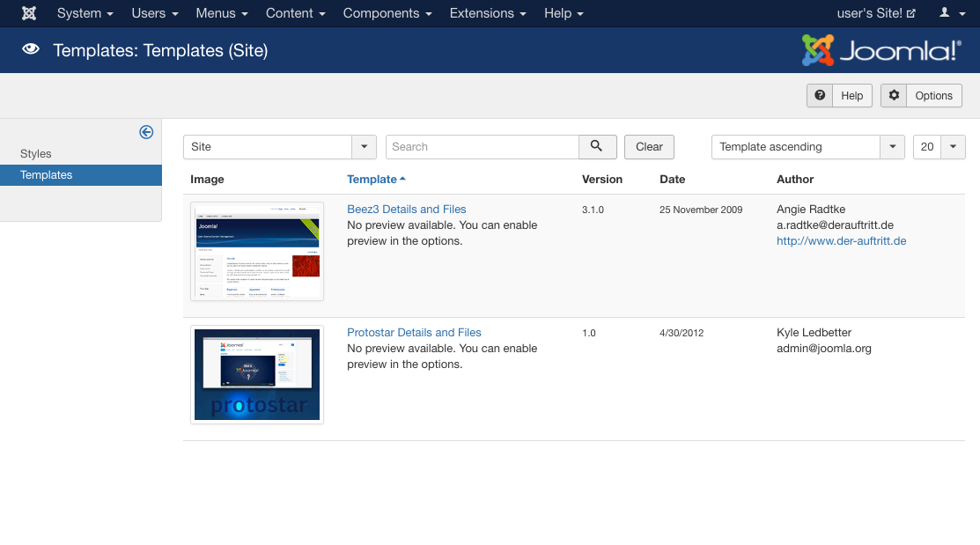This screenshot has width=980, height=545.
Task: Open the Help menu in top bar
Action: pyautogui.click(x=564, y=13)
